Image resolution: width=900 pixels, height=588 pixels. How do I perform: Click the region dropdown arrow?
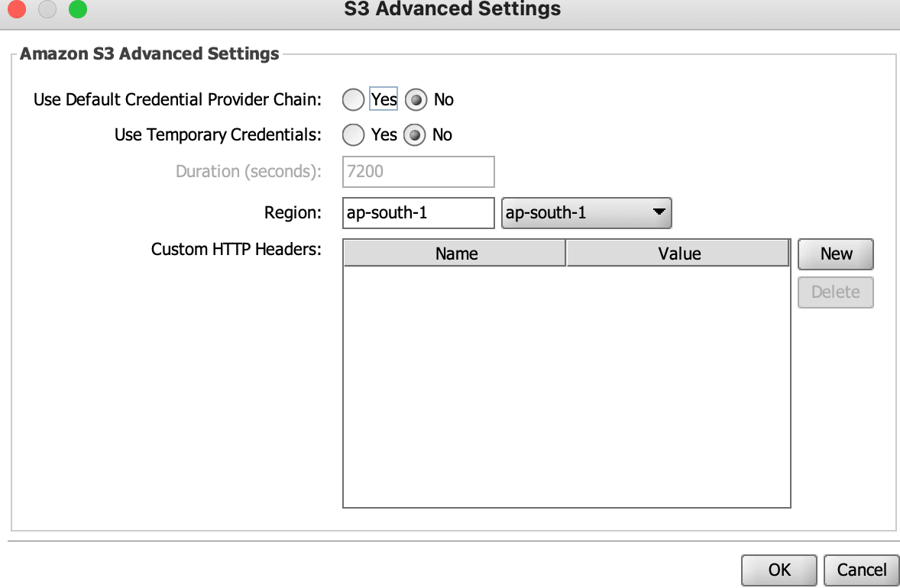[x=659, y=212]
